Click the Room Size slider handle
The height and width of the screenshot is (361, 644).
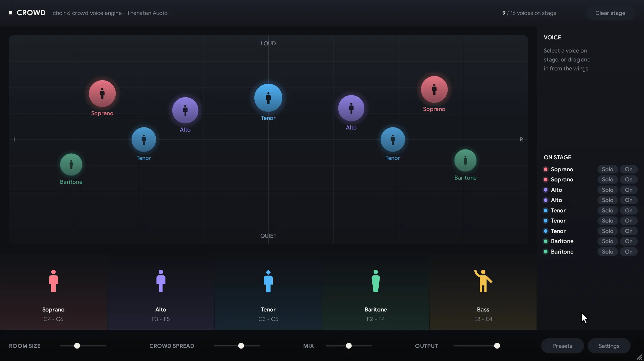(x=77, y=346)
